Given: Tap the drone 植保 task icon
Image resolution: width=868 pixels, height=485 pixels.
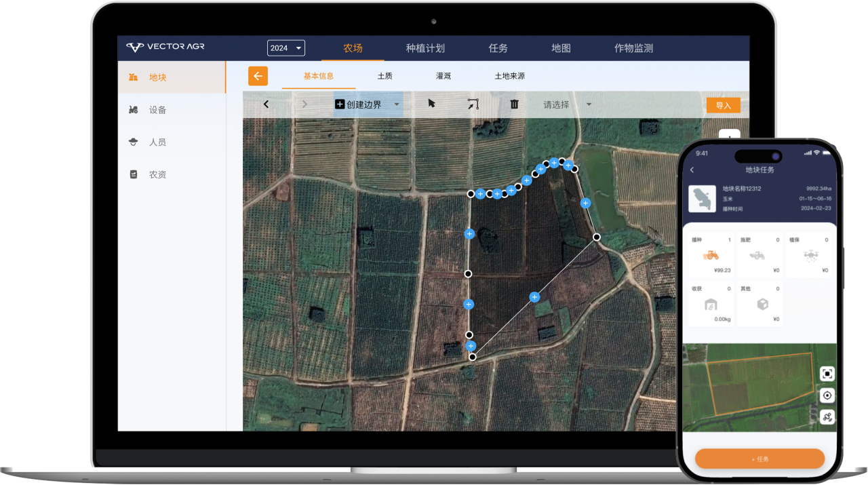Looking at the screenshot, I should 810,255.
